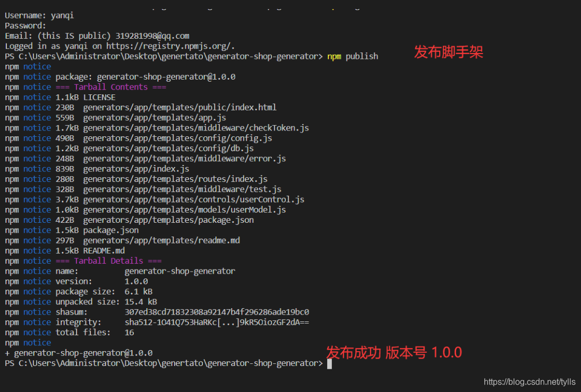Click the 'Password:' prompt line
The height and width of the screenshot is (392, 581).
coord(25,26)
